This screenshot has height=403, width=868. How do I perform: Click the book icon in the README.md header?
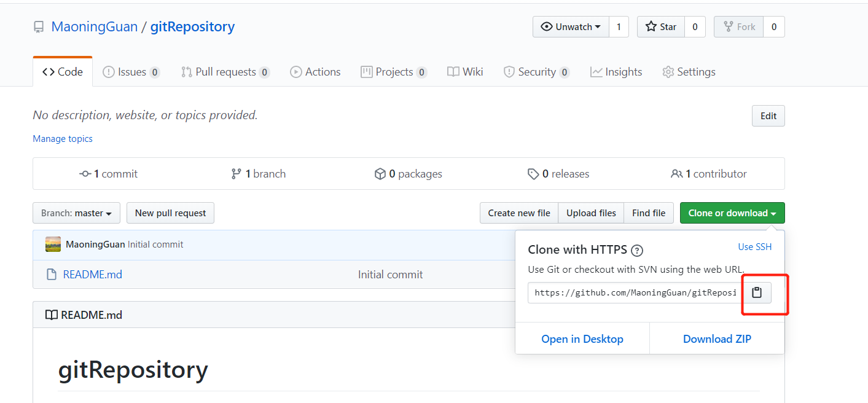[52, 315]
